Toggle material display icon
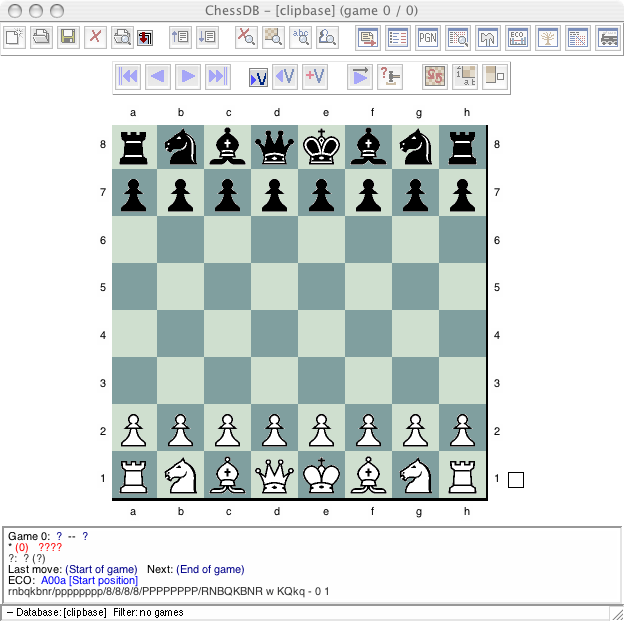The image size is (624, 621). coord(495,76)
